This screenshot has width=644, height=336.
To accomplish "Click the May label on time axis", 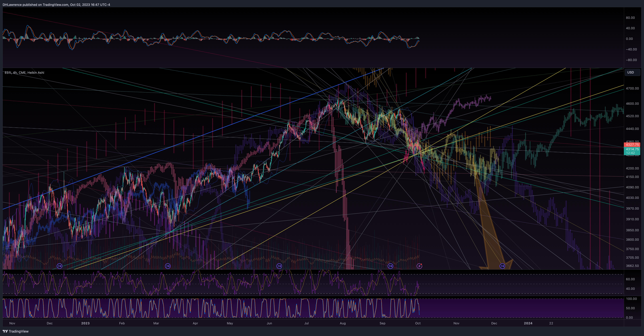I will tap(230, 323).
